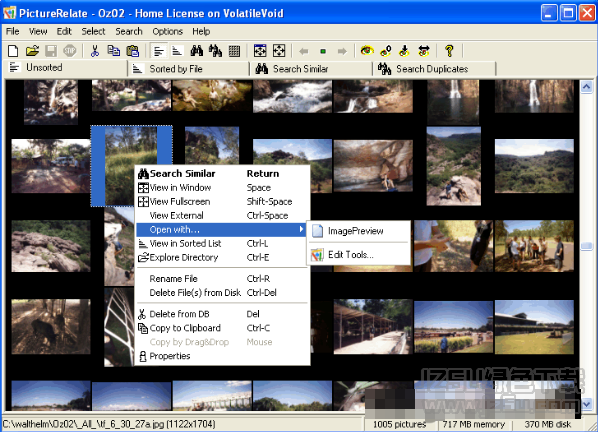This screenshot has width=598, height=432.
Task: Switch to the Search Similar tab
Action: (x=311, y=69)
